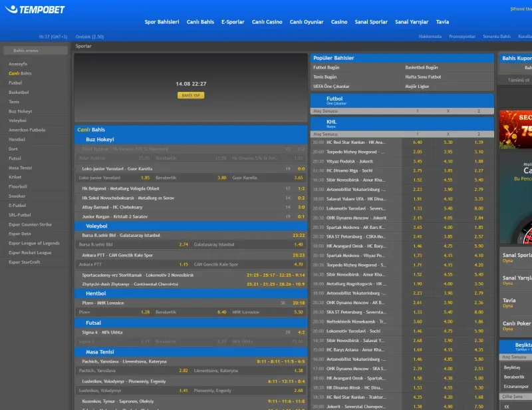This screenshot has height=410, width=532.
Task: Open Voleybol in the left sidebar
Action: point(17,120)
